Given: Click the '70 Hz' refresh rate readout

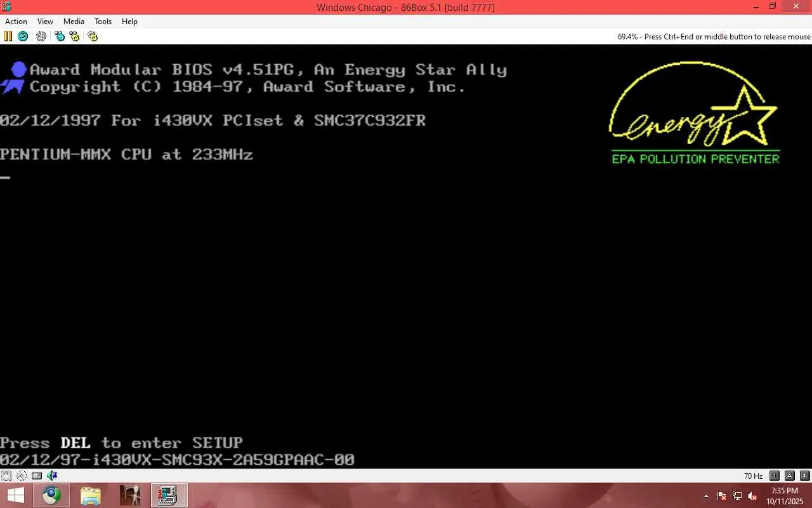Looking at the screenshot, I should (753, 476).
